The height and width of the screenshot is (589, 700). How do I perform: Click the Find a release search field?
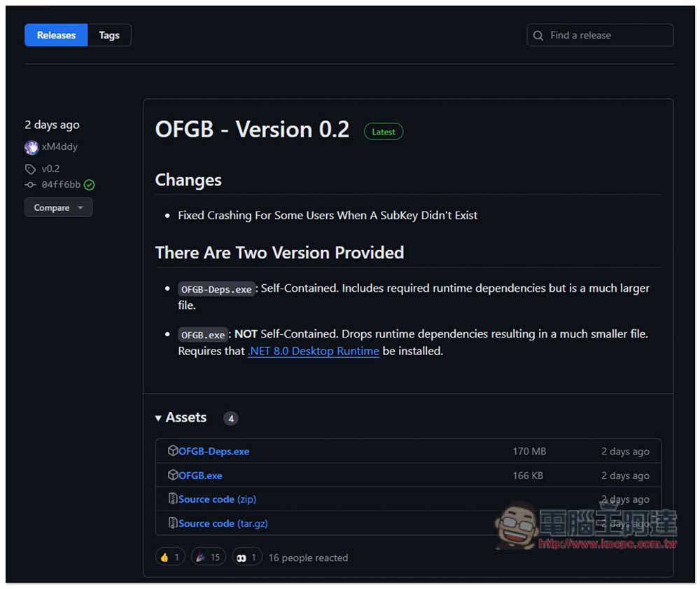pos(600,35)
